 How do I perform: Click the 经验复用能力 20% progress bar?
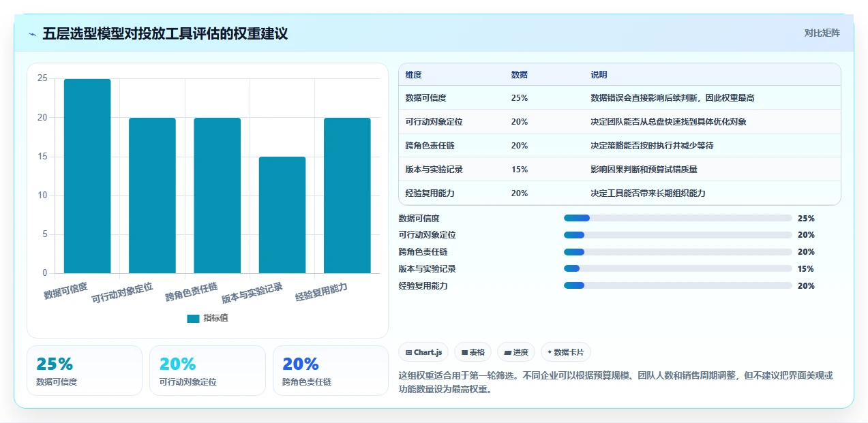pyautogui.click(x=678, y=285)
